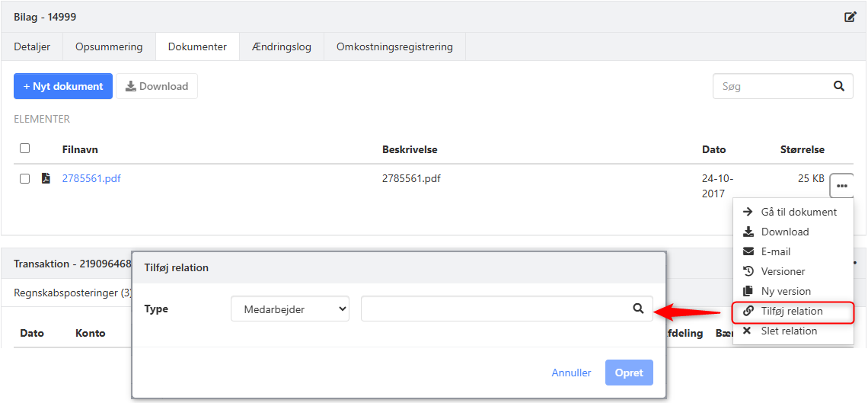Open the Omkostningsregistrering tab

(x=394, y=46)
